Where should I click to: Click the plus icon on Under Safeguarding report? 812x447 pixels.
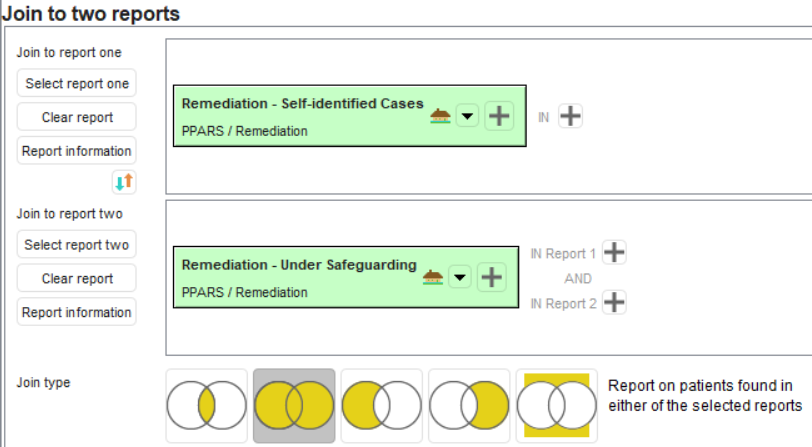[x=491, y=277]
